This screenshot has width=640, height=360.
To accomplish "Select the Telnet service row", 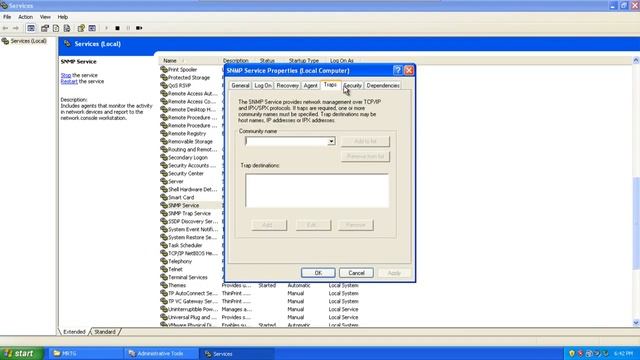I will click(176, 269).
